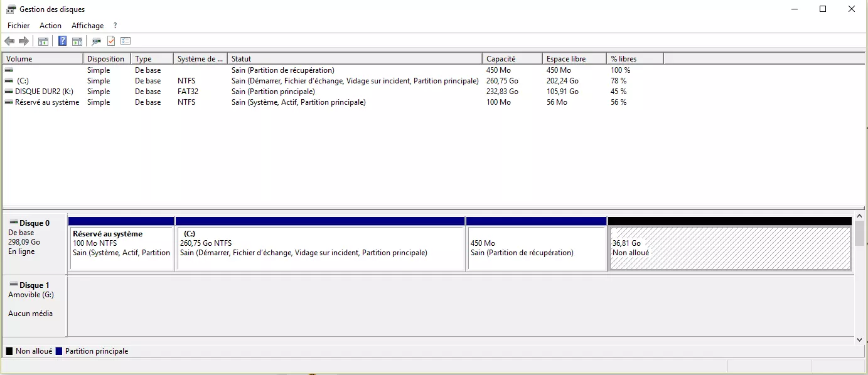Open the checklist settings toolbar icon

click(x=126, y=41)
